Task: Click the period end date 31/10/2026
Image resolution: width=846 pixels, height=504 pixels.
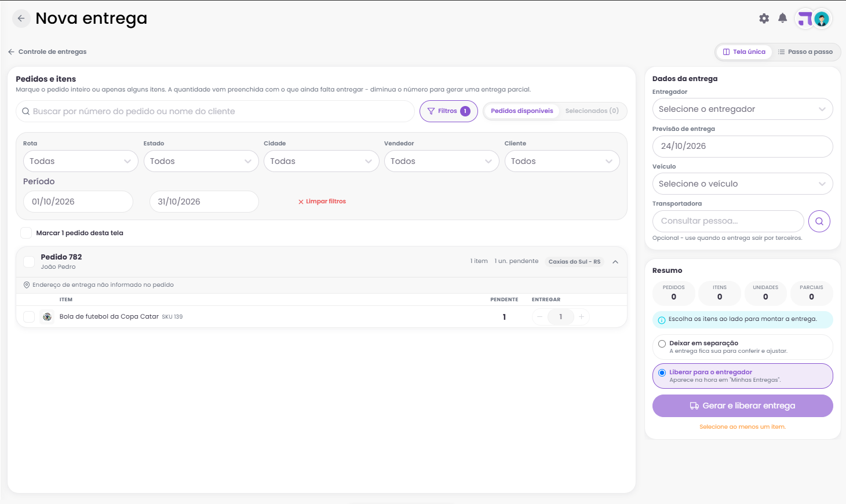Action: point(204,202)
